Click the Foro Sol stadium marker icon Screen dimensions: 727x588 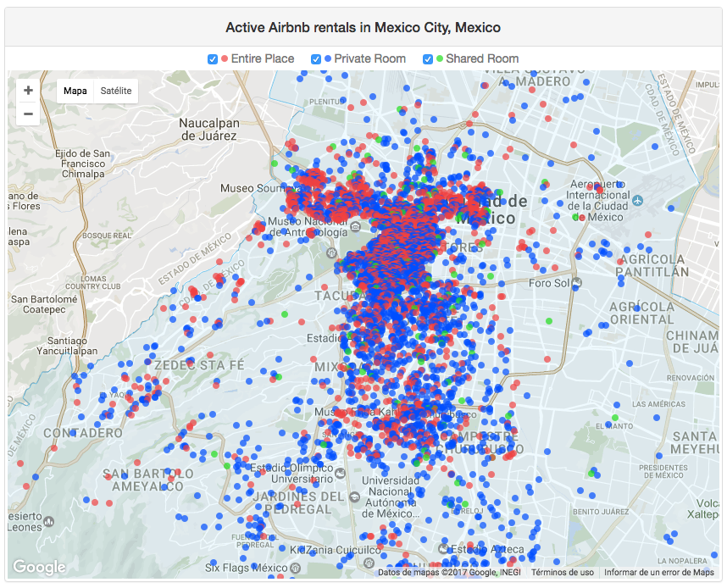[576, 282]
